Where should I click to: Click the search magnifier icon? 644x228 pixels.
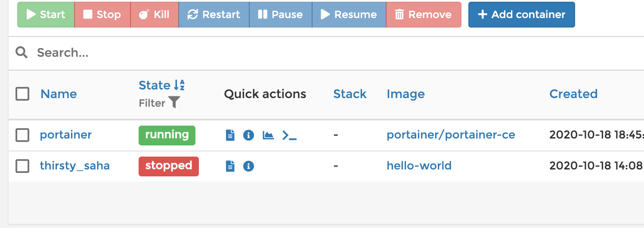22,52
